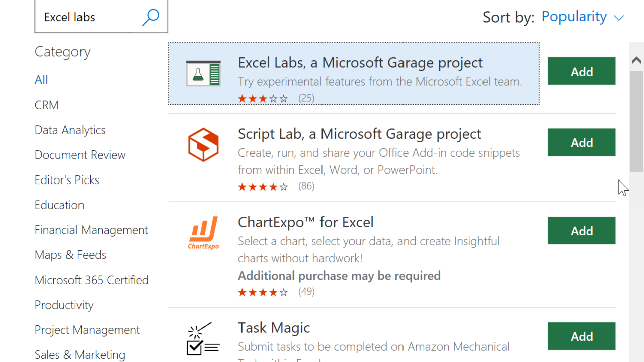644x362 pixels.
Task: Select the Microsoft 365 Certified category
Action: pyautogui.click(x=92, y=280)
